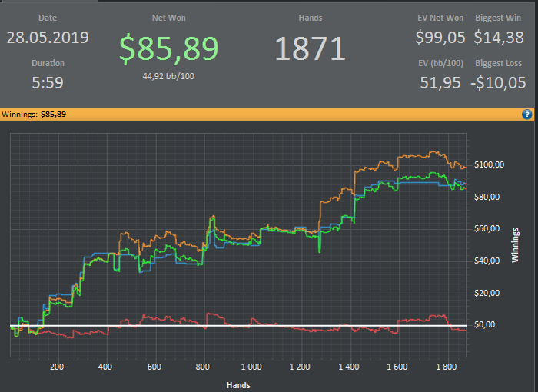538x392 pixels.
Task: Click the Biggest Loss value -$10,05
Action: pos(498,83)
